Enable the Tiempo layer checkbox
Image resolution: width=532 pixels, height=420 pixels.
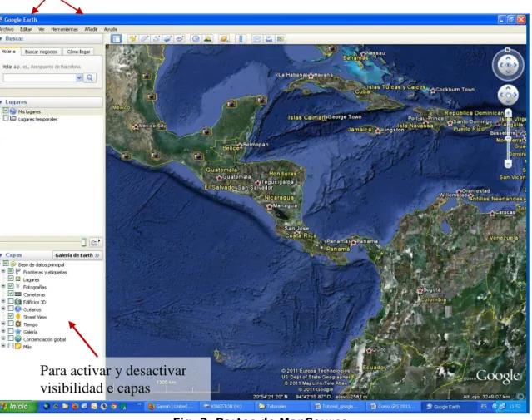(11, 324)
